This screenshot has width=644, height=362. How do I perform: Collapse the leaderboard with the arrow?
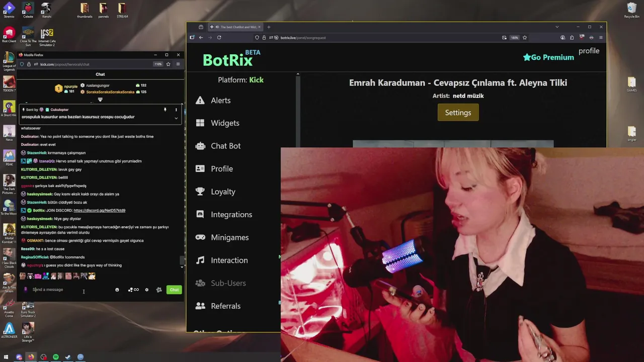(x=100, y=100)
